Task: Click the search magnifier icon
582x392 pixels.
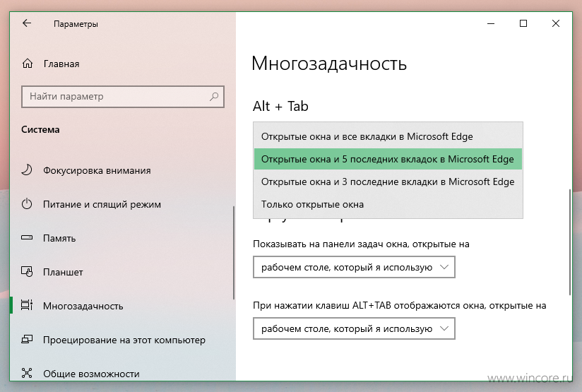Action: [214, 97]
